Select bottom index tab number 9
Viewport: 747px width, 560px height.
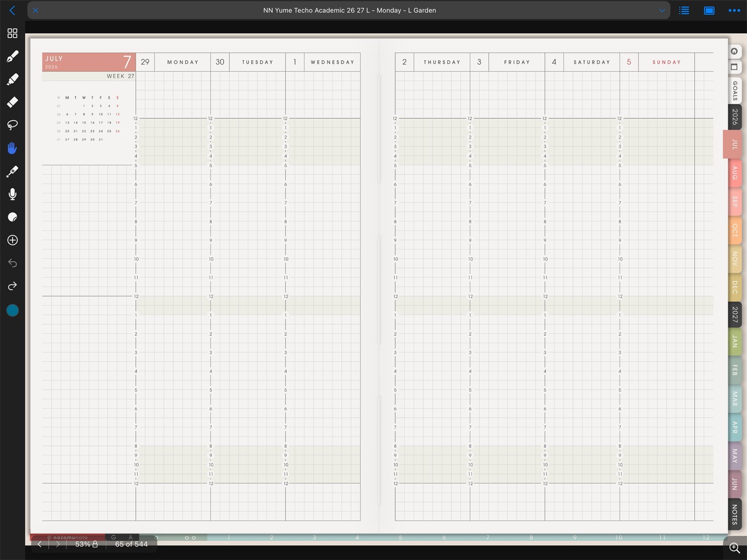click(x=575, y=538)
